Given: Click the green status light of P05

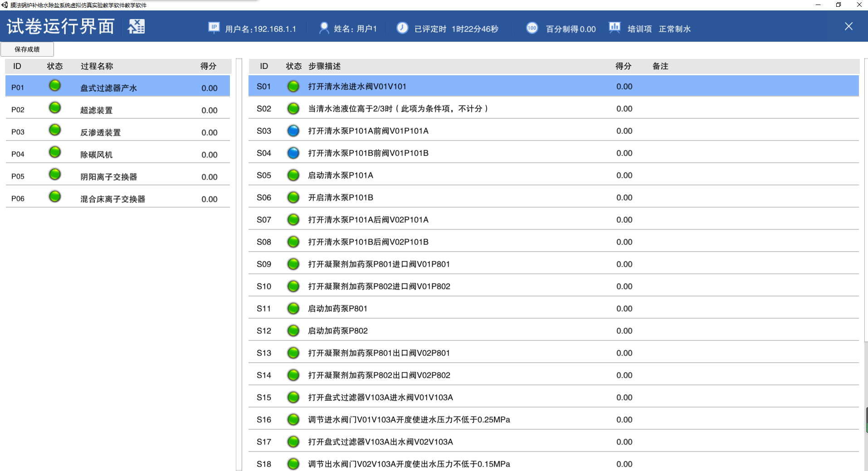Looking at the screenshot, I should (x=55, y=174).
